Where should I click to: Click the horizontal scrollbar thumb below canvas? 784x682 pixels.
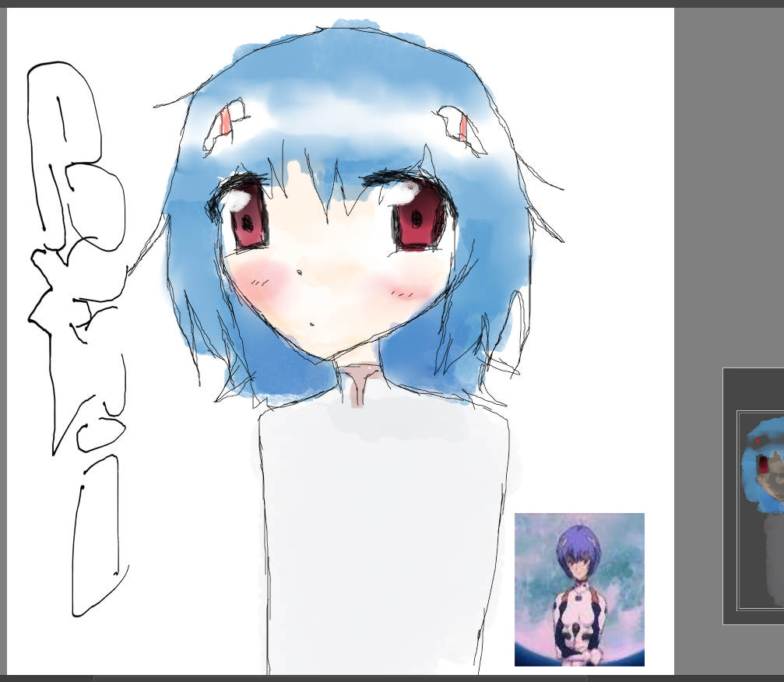340,679
